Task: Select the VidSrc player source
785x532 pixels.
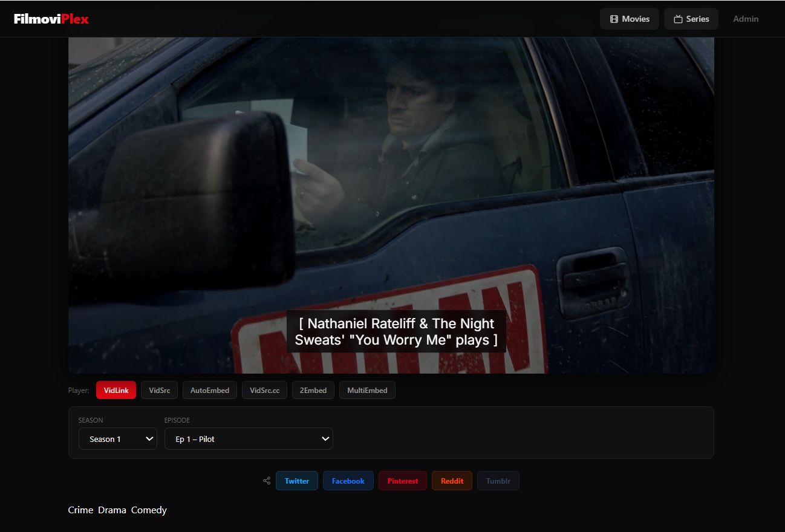Action: coord(159,390)
